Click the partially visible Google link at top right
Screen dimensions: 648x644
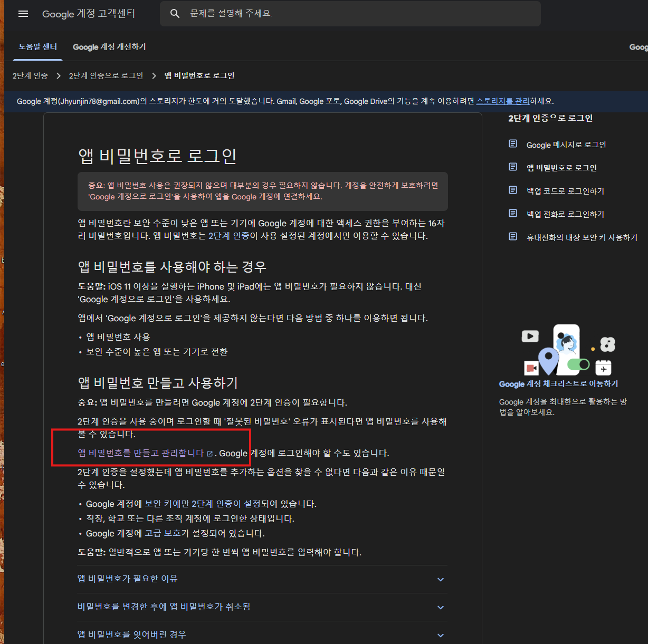click(639, 47)
